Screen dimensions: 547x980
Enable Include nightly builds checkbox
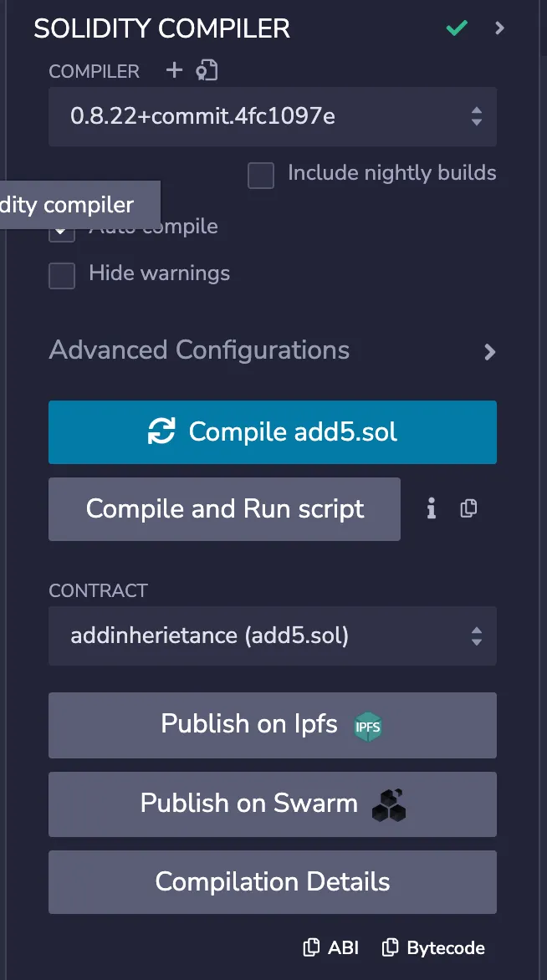click(261, 176)
